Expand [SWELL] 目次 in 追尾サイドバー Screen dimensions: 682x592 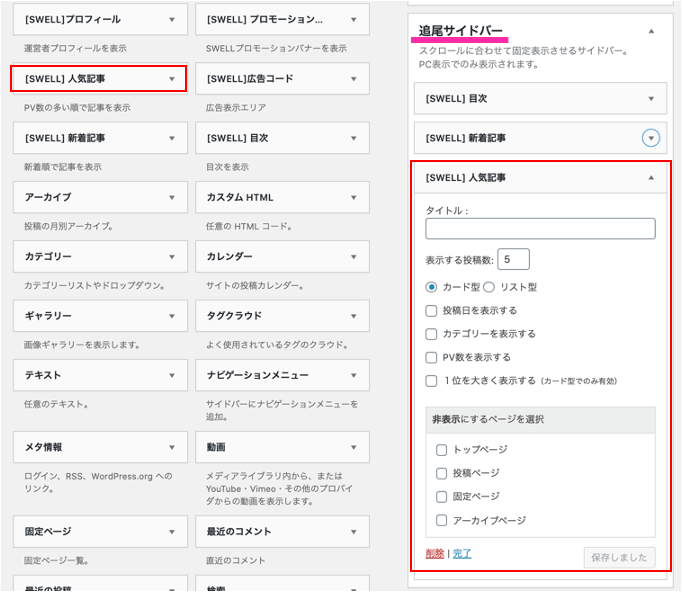(651, 99)
